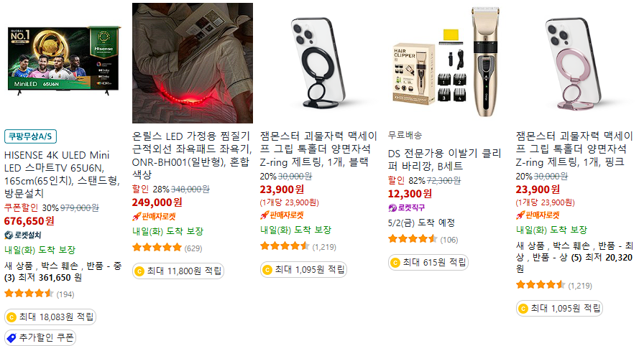Image resolution: width=644 pixels, height=346 pixels.
Task: Click the 쿠팡무상A/S badge
Action: click(30, 136)
